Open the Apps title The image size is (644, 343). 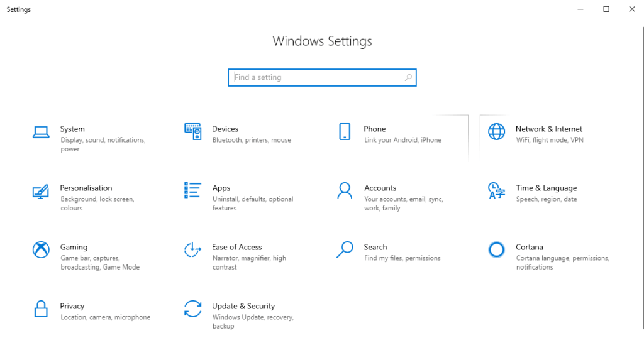(x=221, y=188)
